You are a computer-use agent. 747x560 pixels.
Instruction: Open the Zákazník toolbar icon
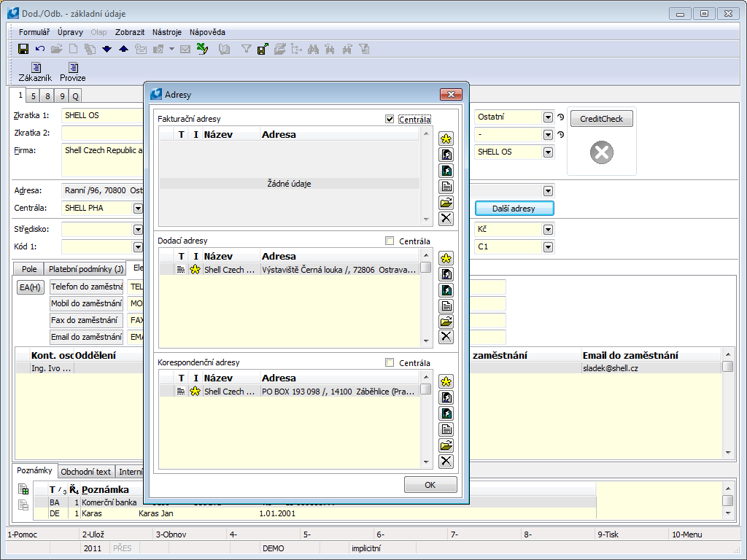35,72
